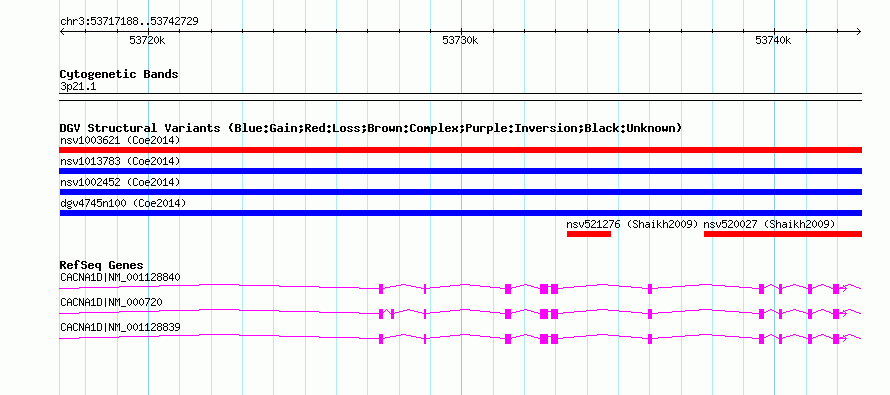Click the 53730k ruler tick label
Image resolution: width=890 pixels, height=395 pixels.
click(460, 41)
